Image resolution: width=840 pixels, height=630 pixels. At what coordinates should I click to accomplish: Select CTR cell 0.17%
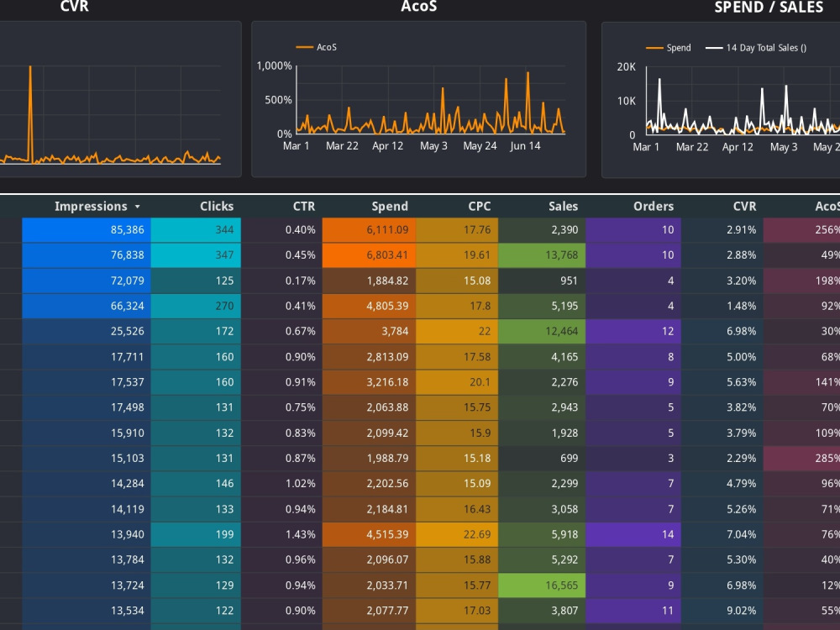pyautogui.click(x=281, y=281)
